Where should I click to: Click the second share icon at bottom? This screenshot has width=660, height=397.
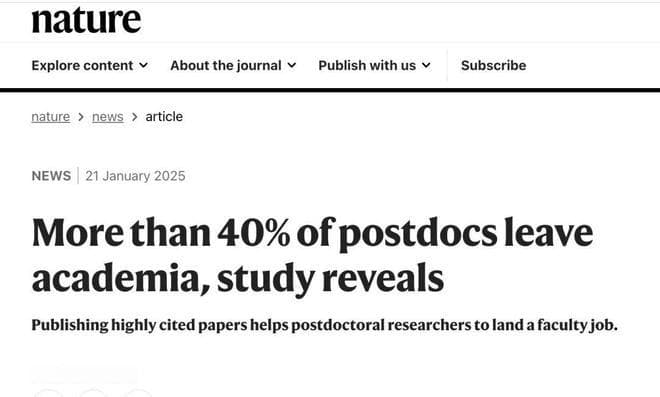(93, 393)
